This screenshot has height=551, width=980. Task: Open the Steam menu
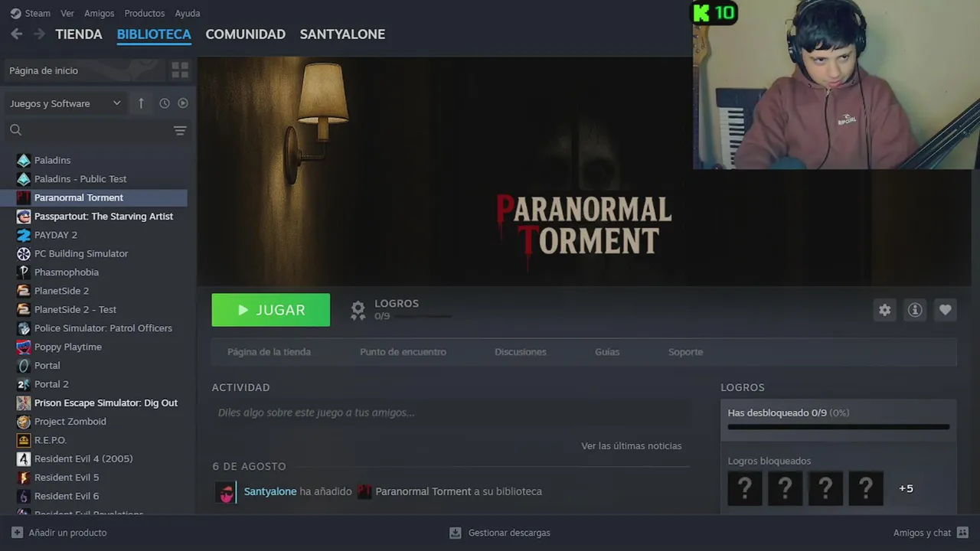coord(38,13)
